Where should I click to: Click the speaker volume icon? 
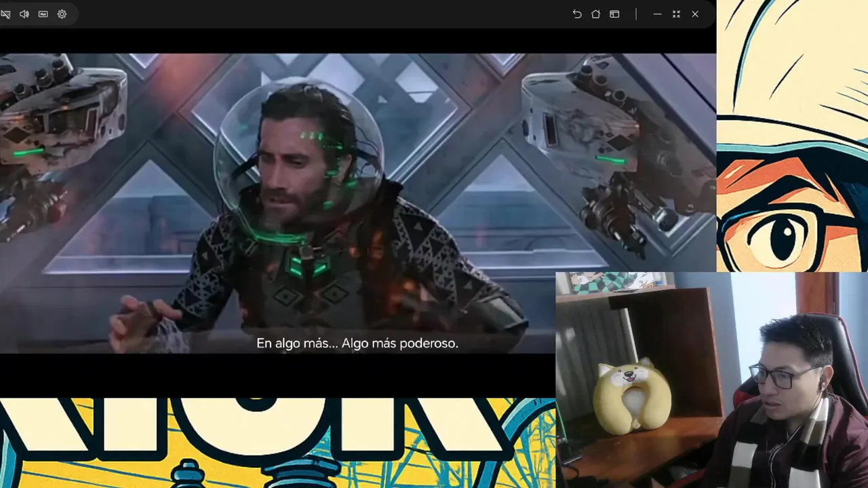click(x=24, y=14)
